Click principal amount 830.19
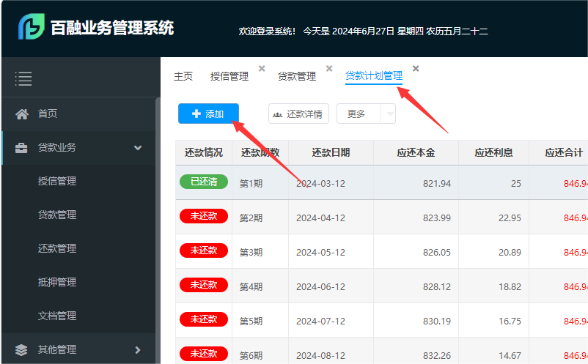 [x=437, y=322]
